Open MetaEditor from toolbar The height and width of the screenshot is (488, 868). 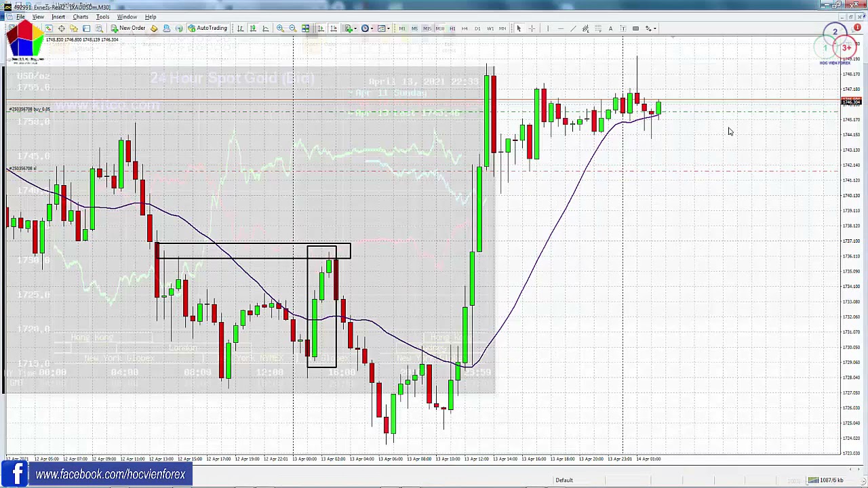coord(154,28)
